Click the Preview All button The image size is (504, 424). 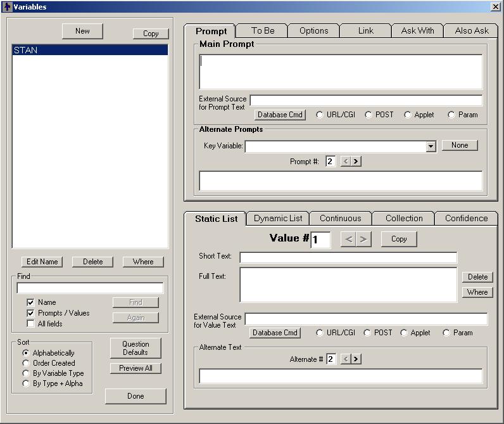pyautogui.click(x=135, y=368)
